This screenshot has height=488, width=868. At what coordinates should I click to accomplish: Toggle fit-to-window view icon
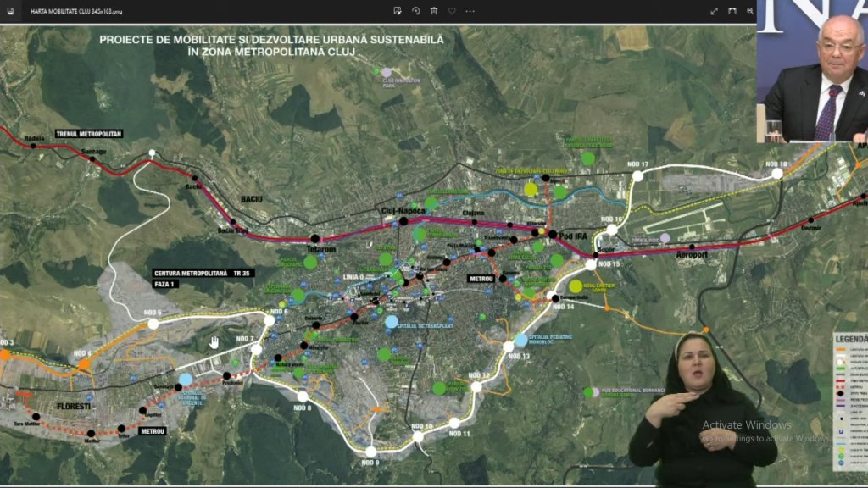[732, 11]
